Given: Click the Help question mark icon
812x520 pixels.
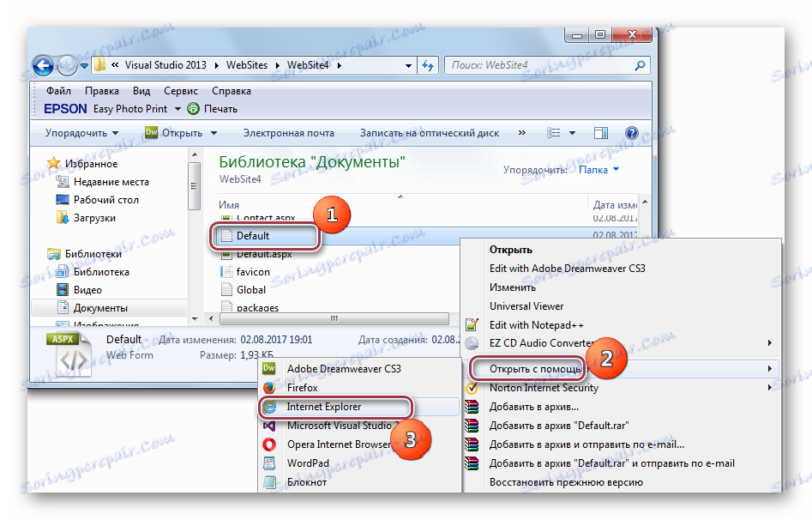Looking at the screenshot, I should click(x=632, y=131).
